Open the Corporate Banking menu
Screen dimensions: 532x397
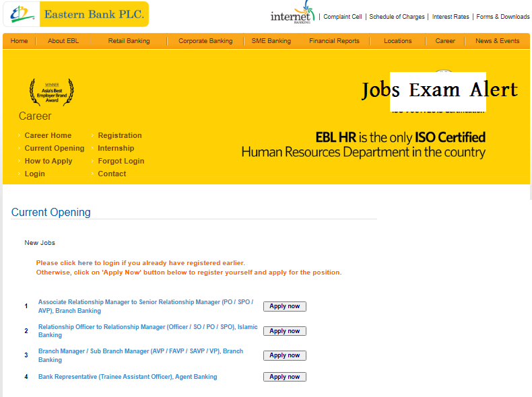click(x=205, y=41)
